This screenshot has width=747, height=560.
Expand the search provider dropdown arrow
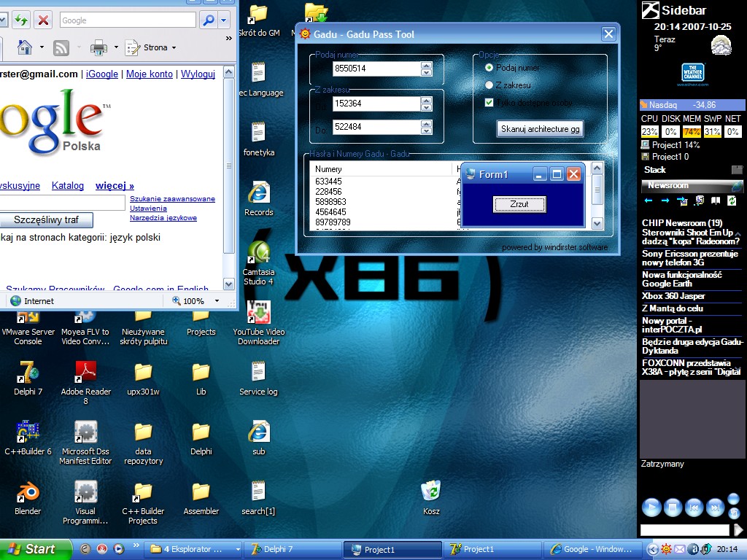224,20
